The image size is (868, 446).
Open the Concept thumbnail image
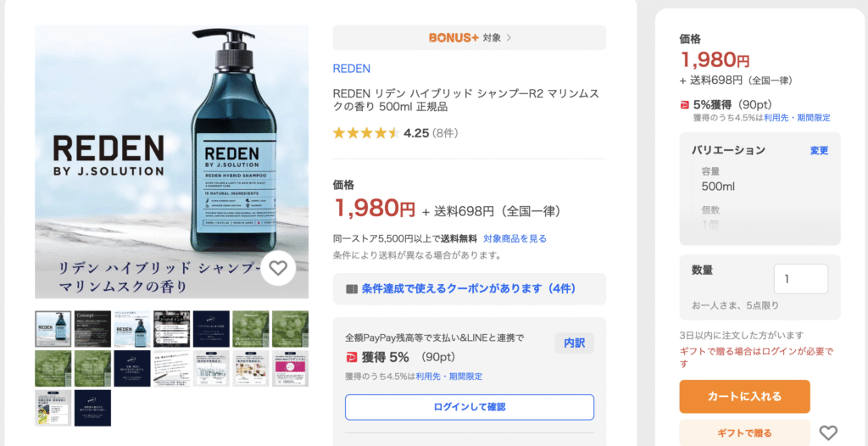coord(93,328)
